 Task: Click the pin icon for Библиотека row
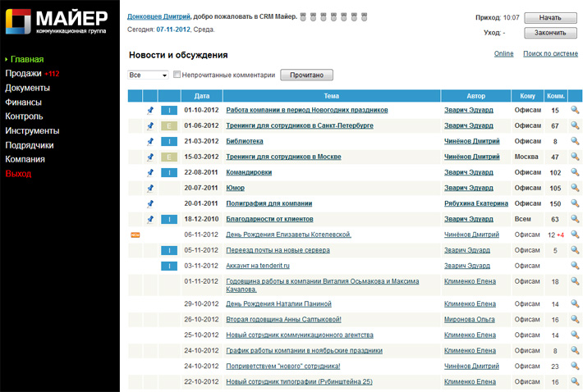150,141
